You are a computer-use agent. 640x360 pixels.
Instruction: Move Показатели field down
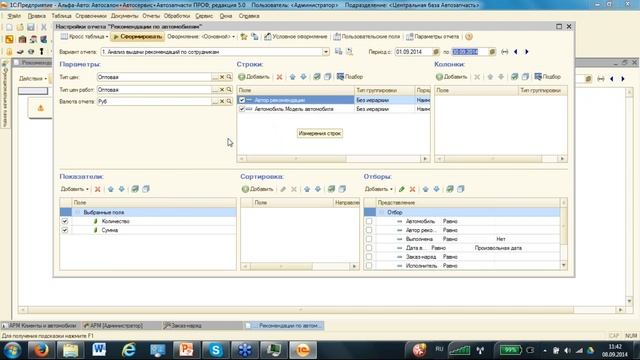point(122,189)
